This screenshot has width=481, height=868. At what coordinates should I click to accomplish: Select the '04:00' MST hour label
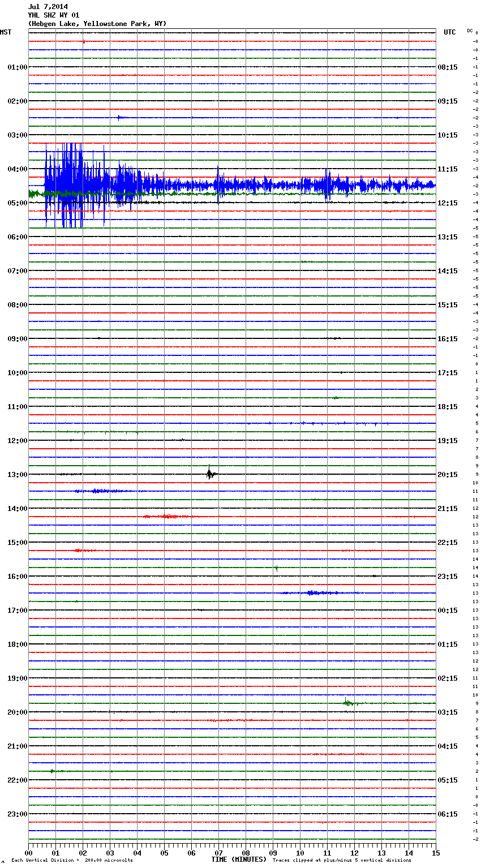(x=18, y=169)
